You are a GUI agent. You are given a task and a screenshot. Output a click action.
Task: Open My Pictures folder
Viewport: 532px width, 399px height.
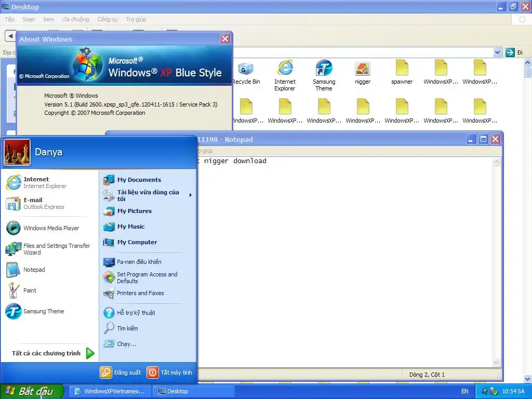[x=128, y=211]
